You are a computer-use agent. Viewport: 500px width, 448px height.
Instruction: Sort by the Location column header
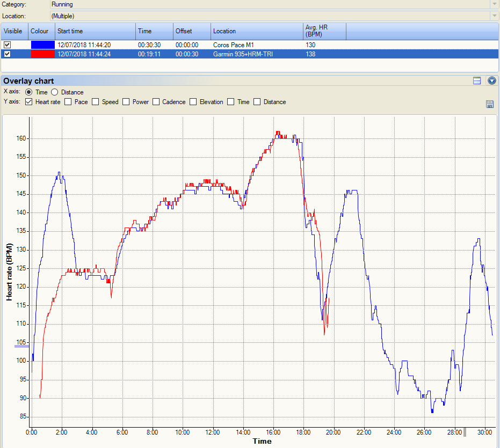(x=257, y=31)
